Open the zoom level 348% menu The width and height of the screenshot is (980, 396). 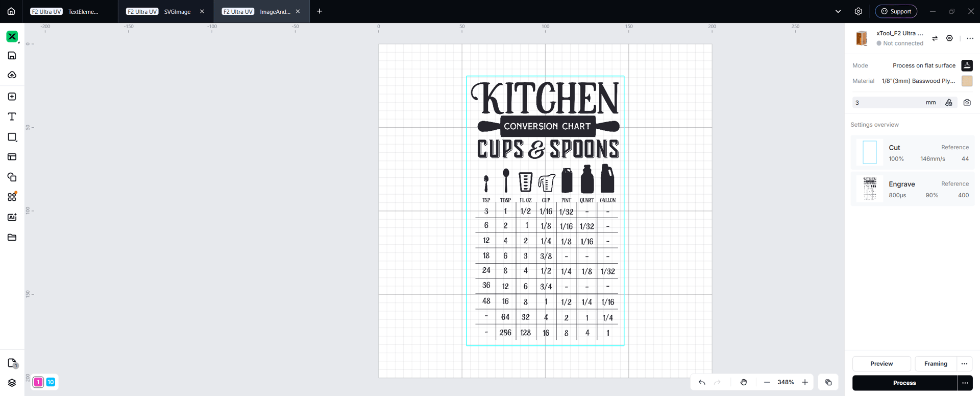[786, 382]
